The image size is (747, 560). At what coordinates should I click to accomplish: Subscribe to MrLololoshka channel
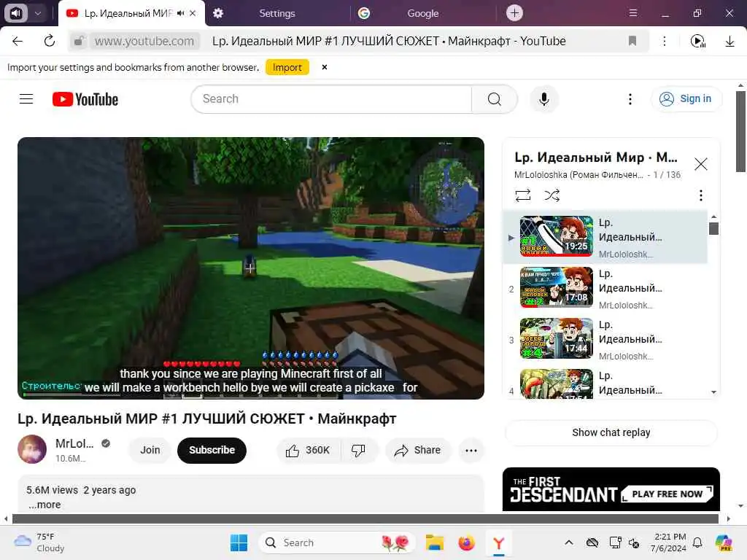point(212,450)
